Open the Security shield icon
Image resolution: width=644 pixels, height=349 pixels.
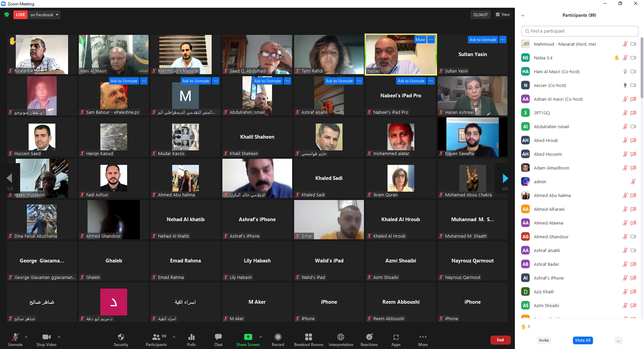coord(121,337)
